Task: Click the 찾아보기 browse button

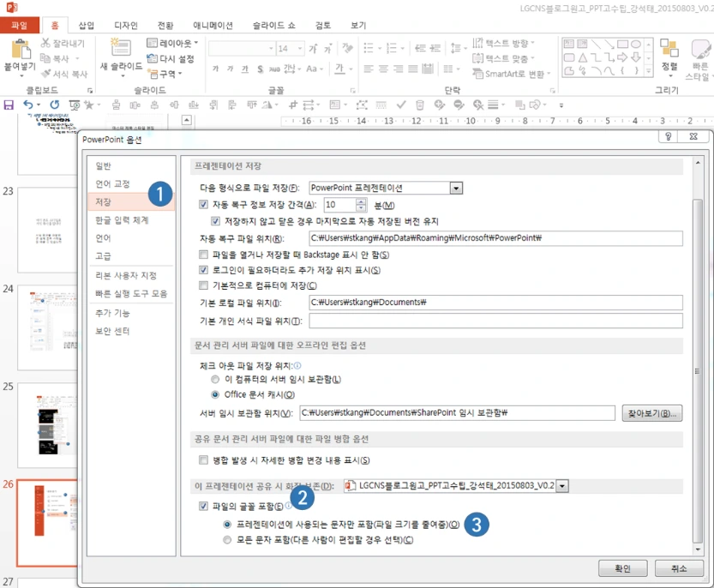Action: tap(652, 413)
